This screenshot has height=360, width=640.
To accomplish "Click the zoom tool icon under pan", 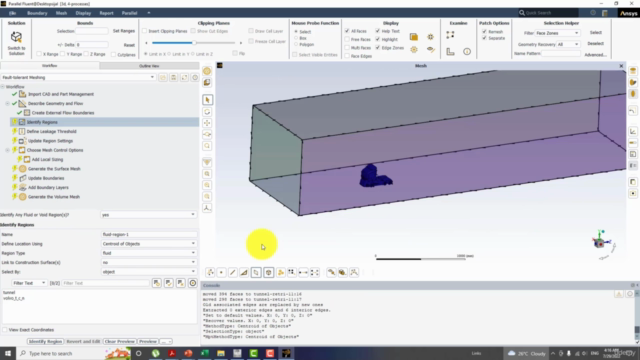I will [207, 134].
